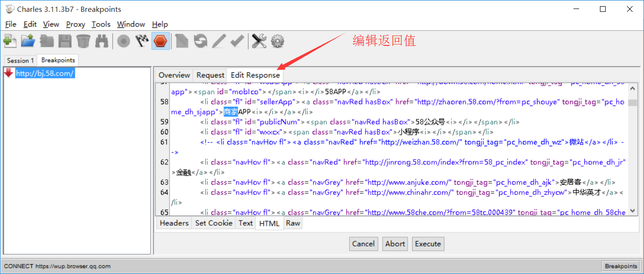Viewport: 644px width, 274px height.
Task: Click the CONNECT wup.browser.qq.com status text
Action: (x=57, y=266)
